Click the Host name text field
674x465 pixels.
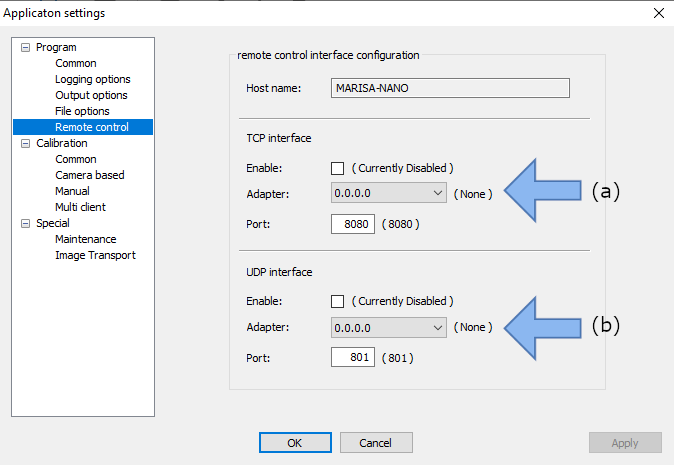(449, 88)
